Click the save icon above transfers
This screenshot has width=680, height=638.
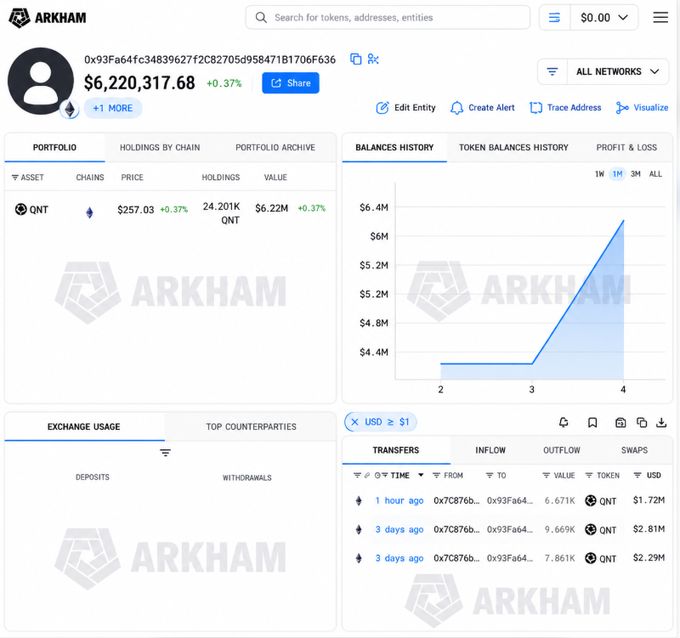coord(621,422)
